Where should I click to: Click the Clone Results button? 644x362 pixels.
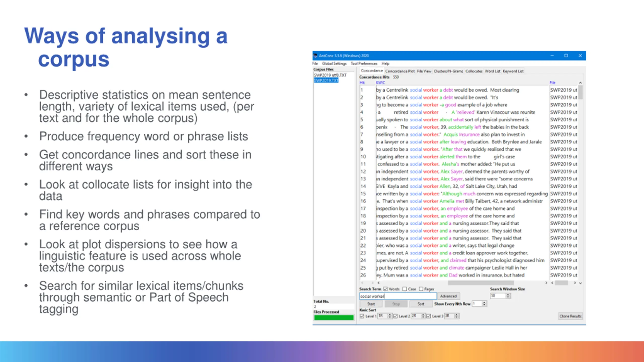click(x=570, y=316)
